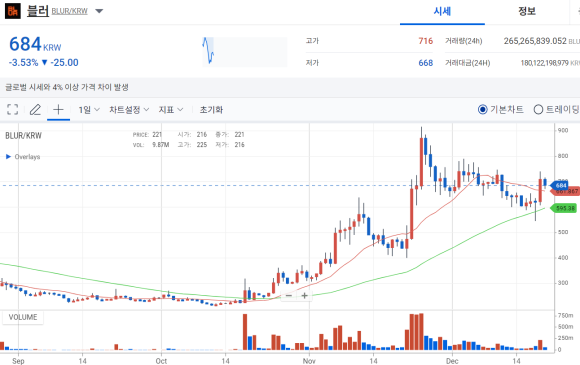Open the 1일 interval dropdown

tap(89, 109)
